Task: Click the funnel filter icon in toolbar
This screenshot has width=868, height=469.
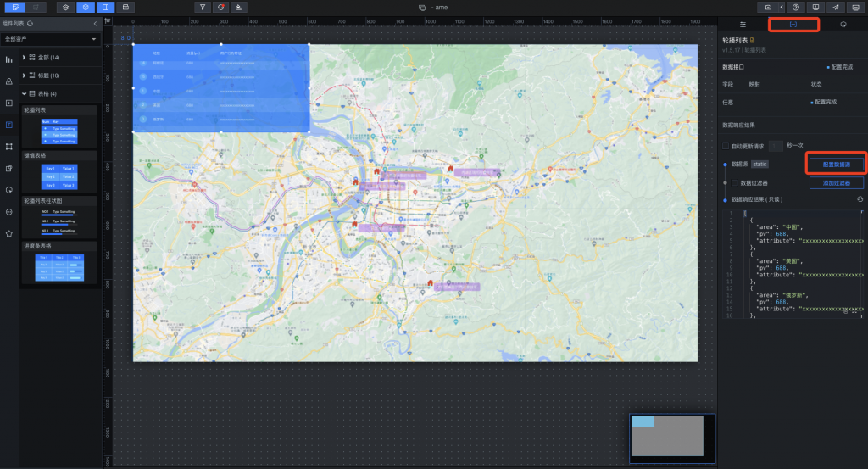Action: [x=203, y=7]
